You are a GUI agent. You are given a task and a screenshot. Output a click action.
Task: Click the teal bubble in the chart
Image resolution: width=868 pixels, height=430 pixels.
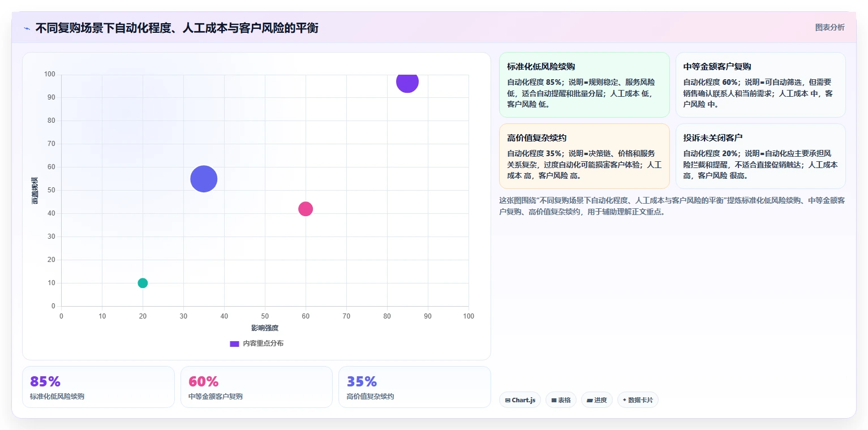click(x=143, y=283)
